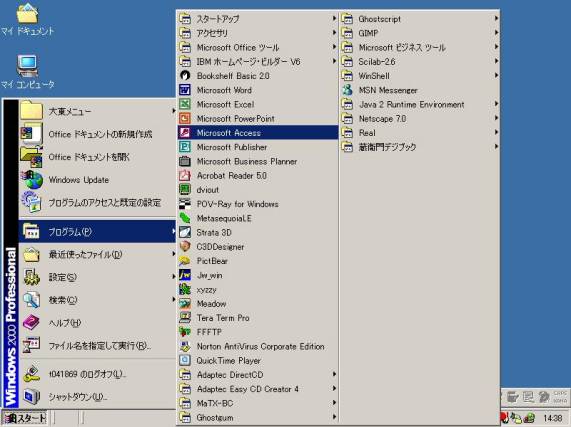Expand the Ghostscript submenu arrow

[x=496, y=18]
